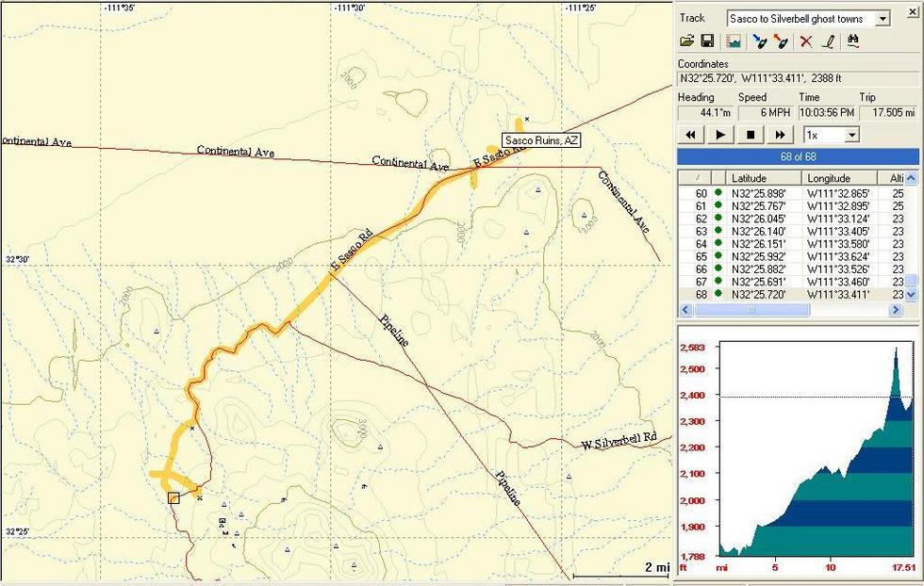Stop the track playback
Image resolution: width=924 pixels, height=586 pixels.
(x=751, y=135)
